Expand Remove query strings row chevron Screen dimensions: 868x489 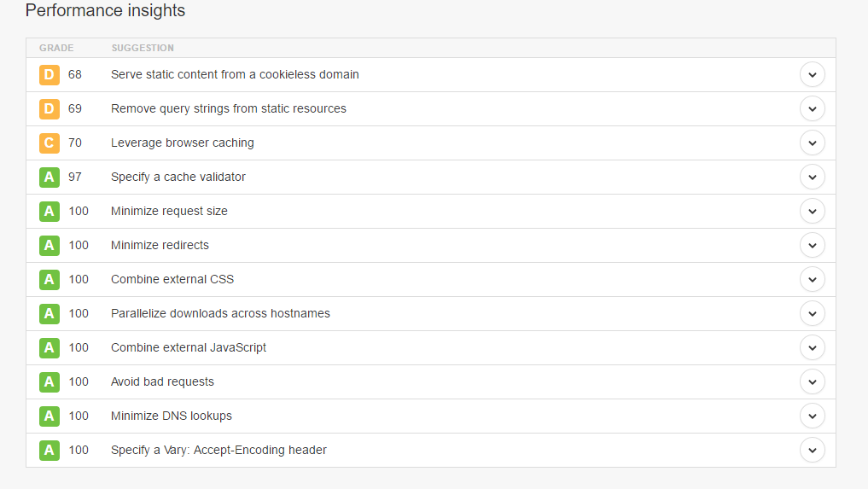(x=812, y=109)
